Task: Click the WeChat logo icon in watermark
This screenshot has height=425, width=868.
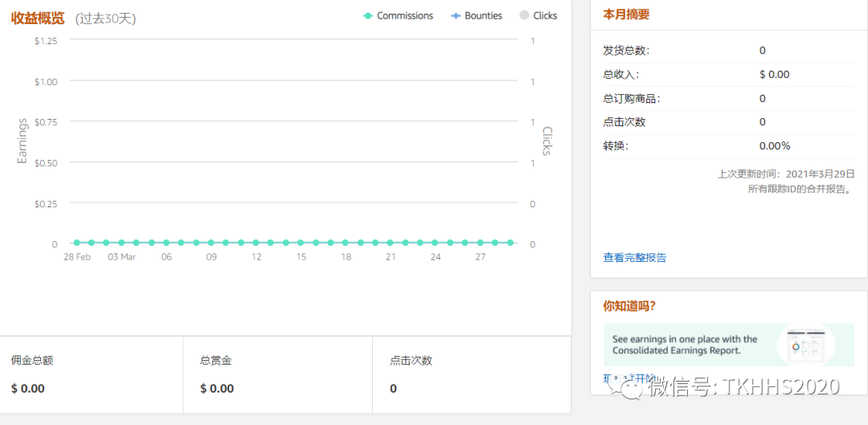Action: 628,387
